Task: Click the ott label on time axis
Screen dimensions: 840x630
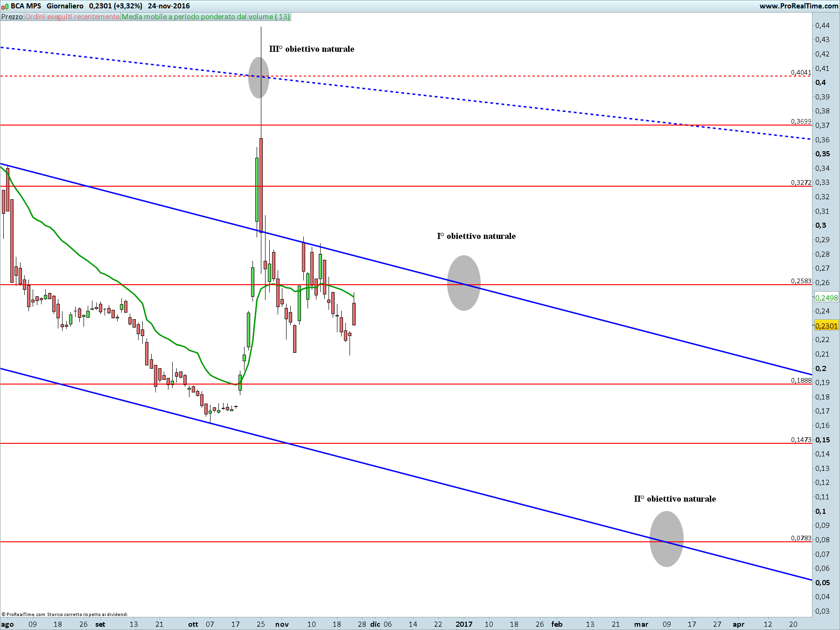Action: pos(193,624)
